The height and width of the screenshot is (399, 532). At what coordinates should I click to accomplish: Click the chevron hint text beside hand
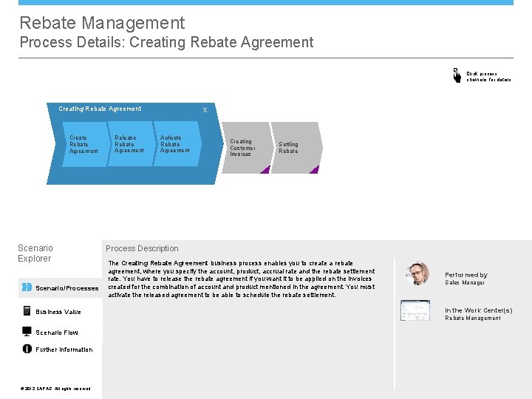pyautogui.click(x=488, y=77)
